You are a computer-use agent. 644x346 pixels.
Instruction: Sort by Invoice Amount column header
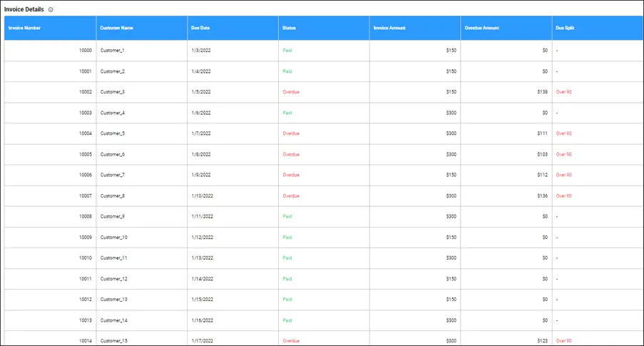pyautogui.click(x=389, y=28)
